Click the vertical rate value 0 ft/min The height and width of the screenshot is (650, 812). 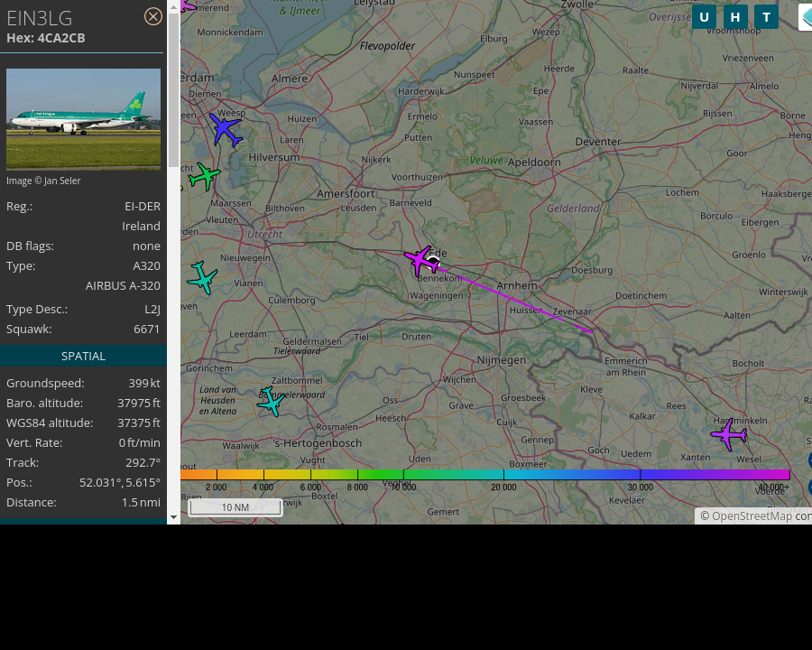[x=139, y=442]
